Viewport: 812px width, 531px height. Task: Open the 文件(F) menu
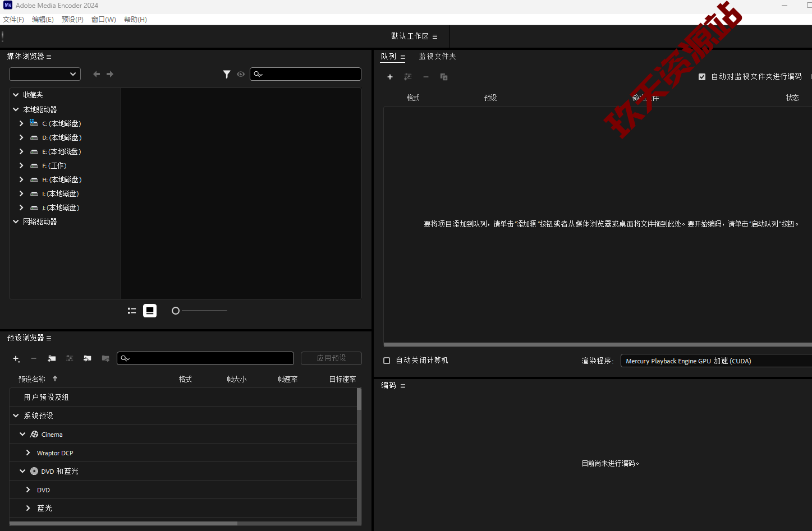click(x=13, y=20)
